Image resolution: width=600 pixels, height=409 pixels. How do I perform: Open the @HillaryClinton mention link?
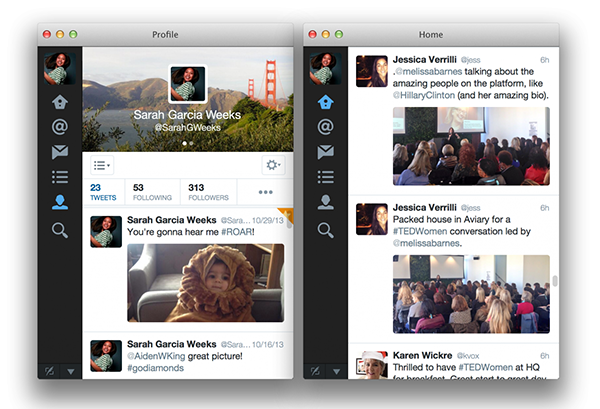pyautogui.click(x=424, y=95)
